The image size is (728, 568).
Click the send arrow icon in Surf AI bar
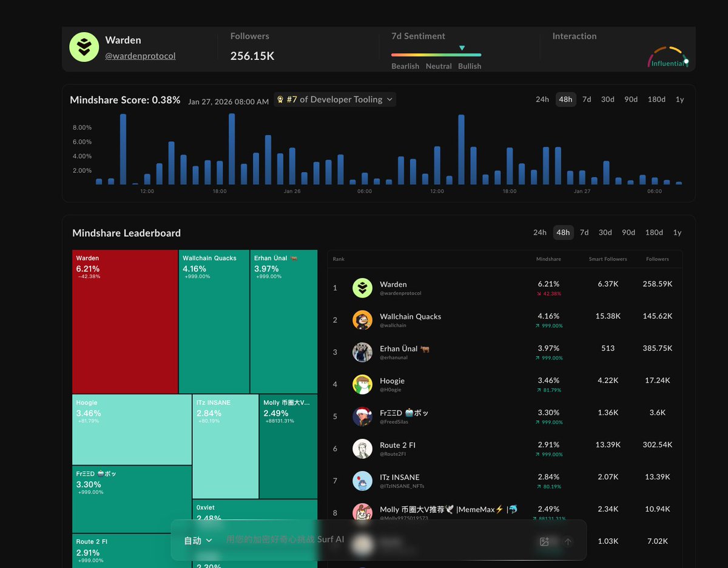(x=568, y=542)
